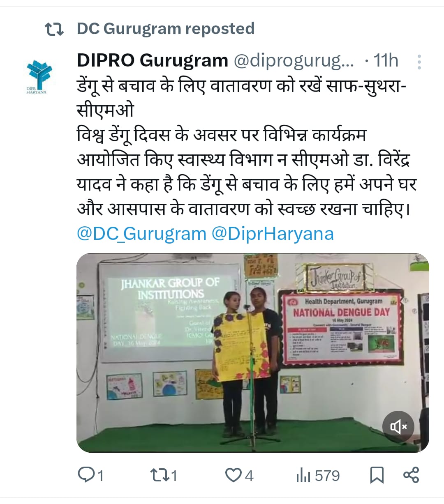
Task: Click the DC Gurugram reposted label
Action: (x=166, y=29)
